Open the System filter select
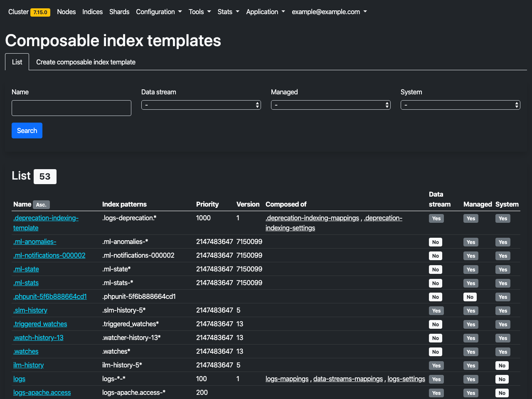 (x=461, y=105)
